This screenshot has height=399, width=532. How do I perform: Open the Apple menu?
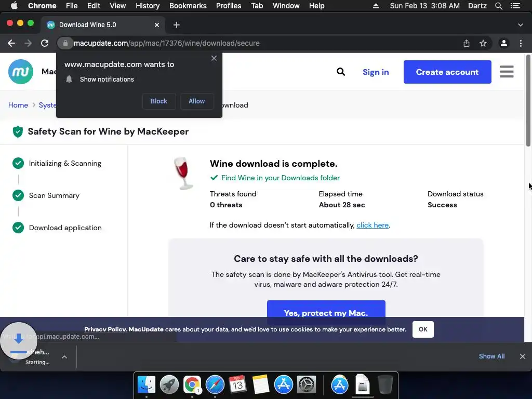(x=14, y=6)
